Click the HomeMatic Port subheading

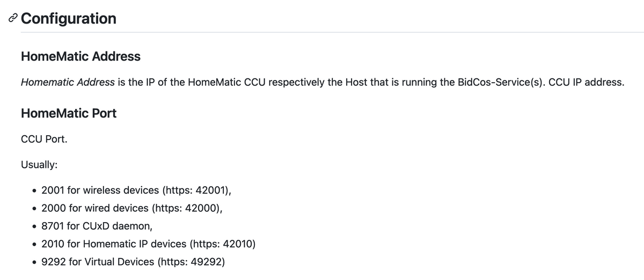69,114
